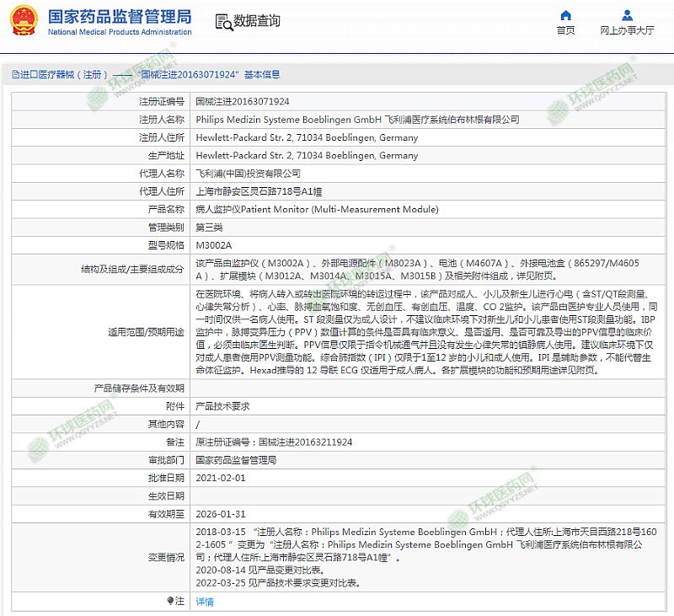Open the 网上办事大厅 navigation item

click(627, 30)
